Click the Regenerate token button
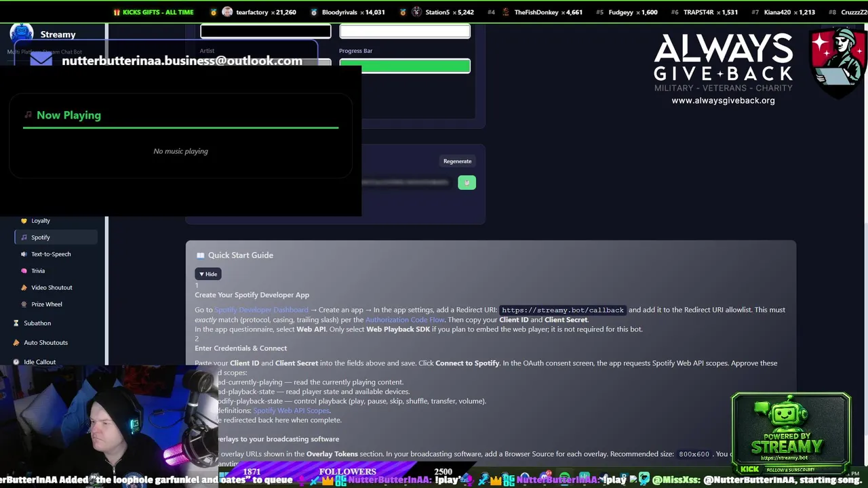 click(457, 161)
